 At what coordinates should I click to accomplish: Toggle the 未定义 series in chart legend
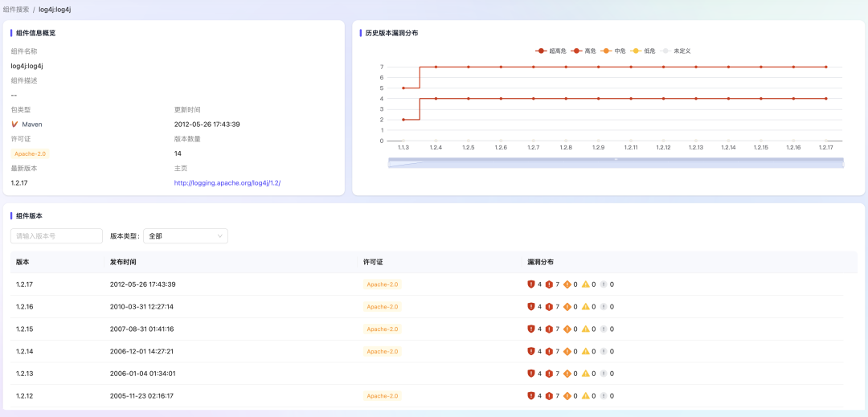[676, 51]
